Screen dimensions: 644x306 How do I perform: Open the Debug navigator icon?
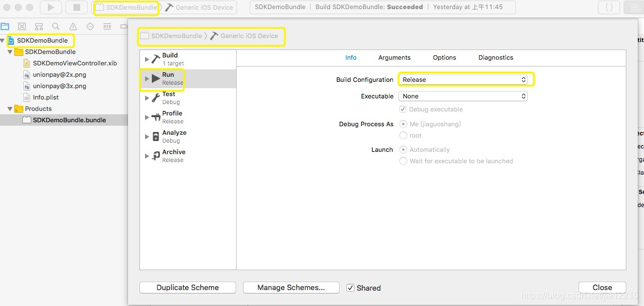(107, 27)
